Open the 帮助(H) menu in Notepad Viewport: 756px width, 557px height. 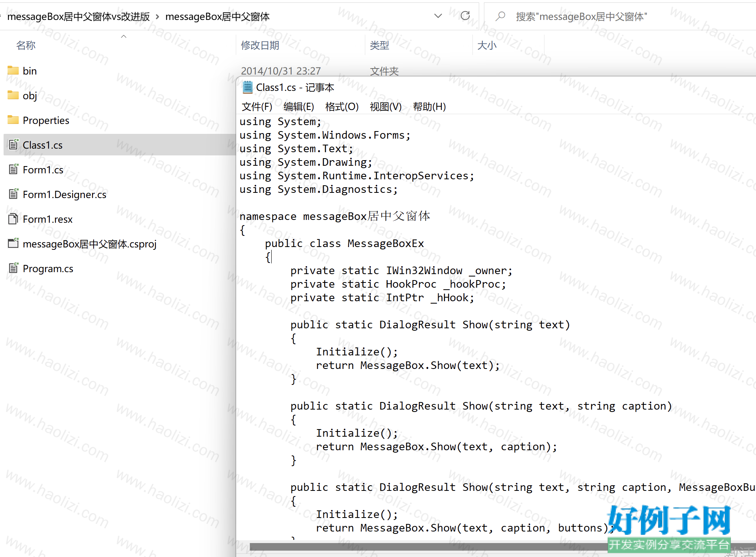429,107
